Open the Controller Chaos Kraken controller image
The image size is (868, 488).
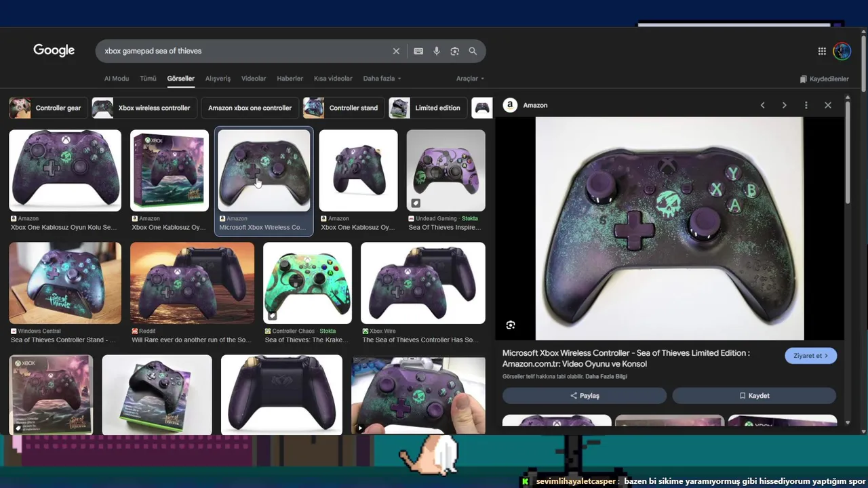[307, 283]
